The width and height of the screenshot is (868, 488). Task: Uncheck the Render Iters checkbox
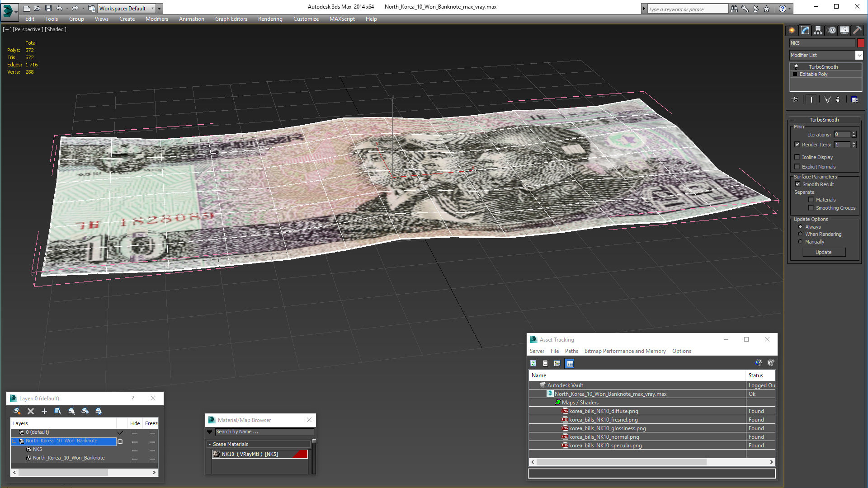(797, 145)
